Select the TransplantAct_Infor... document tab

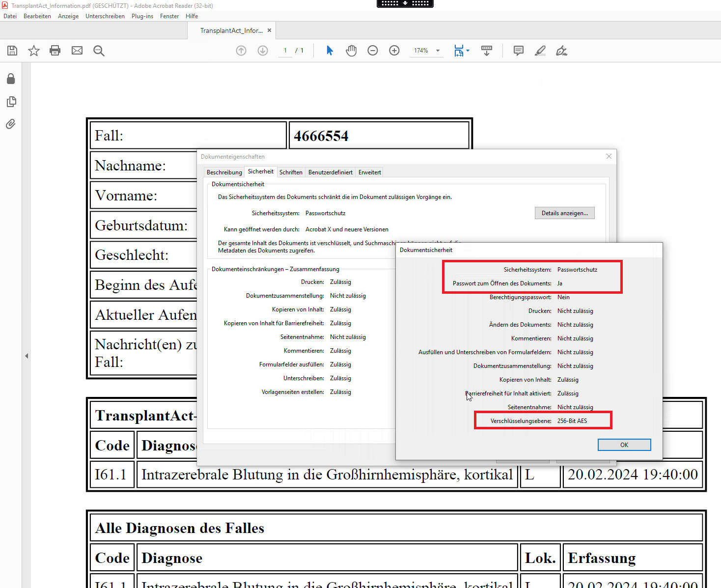click(x=231, y=30)
